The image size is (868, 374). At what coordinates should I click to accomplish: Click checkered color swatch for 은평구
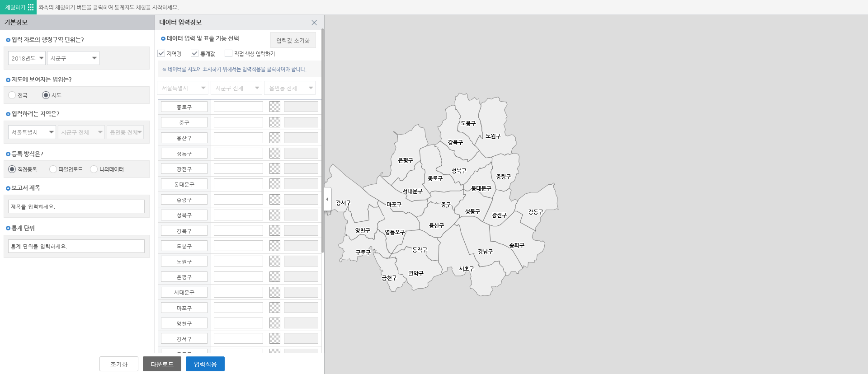[x=274, y=276]
